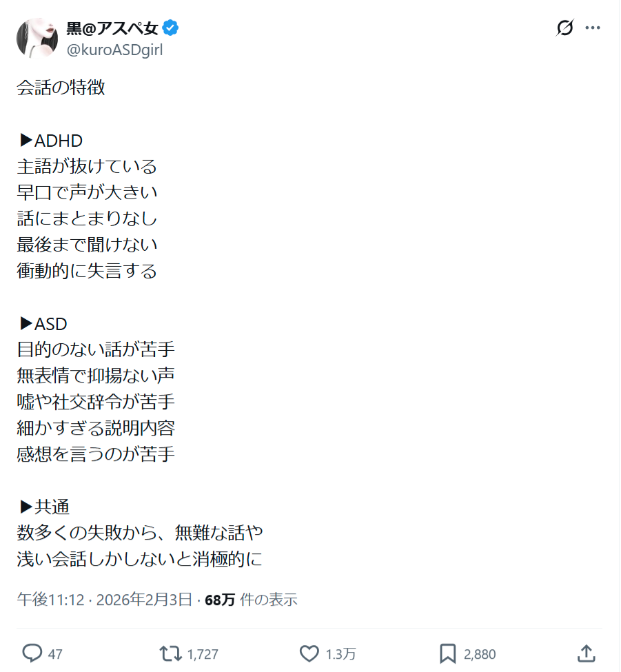
Task: Click the @kuroASDgirl handle
Action: [114, 50]
